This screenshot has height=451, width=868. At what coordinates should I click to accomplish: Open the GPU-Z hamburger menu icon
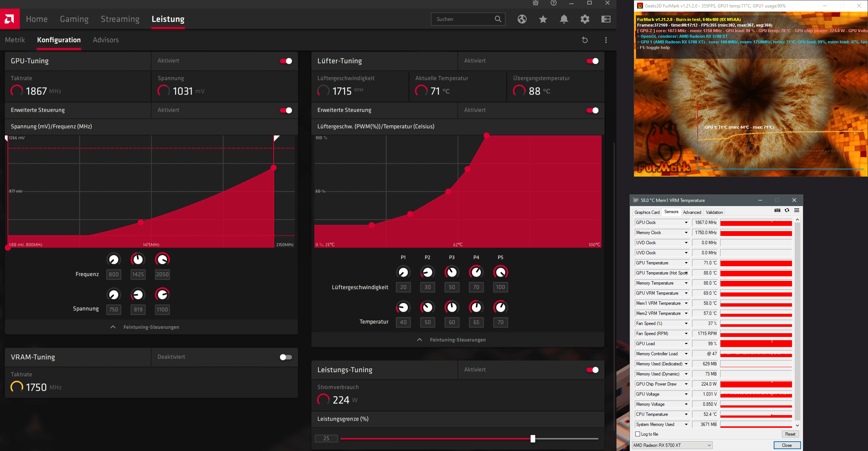coord(797,211)
